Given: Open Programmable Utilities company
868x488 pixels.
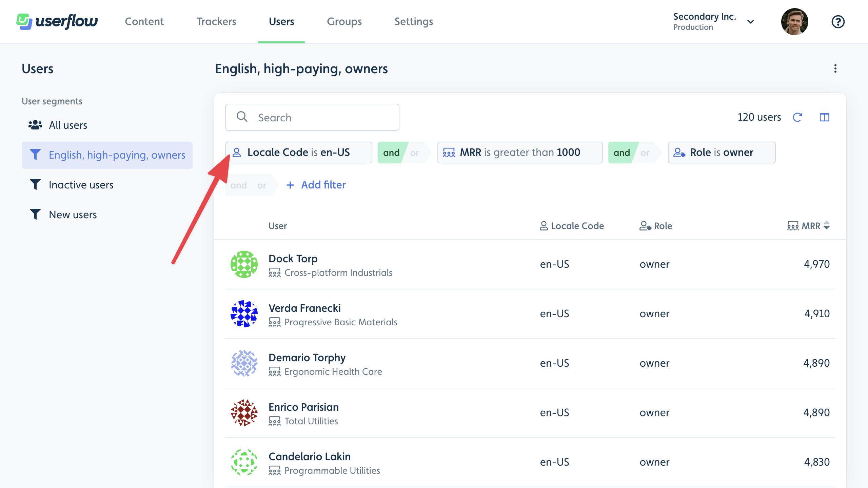Looking at the screenshot, I should pyautogui.click(x=332, y=470).
